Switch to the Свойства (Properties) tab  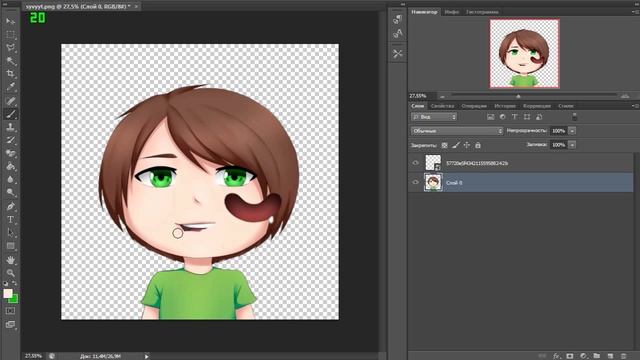442,106
